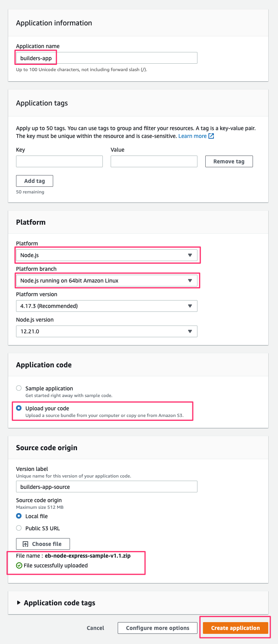The height and width of the screenshot is (644, 278).
Task: Click the Remove tag button
Action: pyautogui.click(x=229, y=161)
